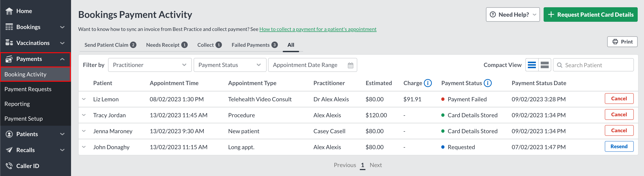Open the appointment date range calendar icon
The image size is (644, 176).
[x=351, y=65]
